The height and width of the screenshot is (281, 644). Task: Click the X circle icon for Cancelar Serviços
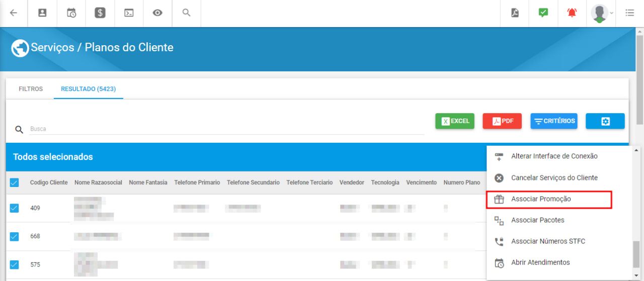pyautogui.click(x=499, y=178)
